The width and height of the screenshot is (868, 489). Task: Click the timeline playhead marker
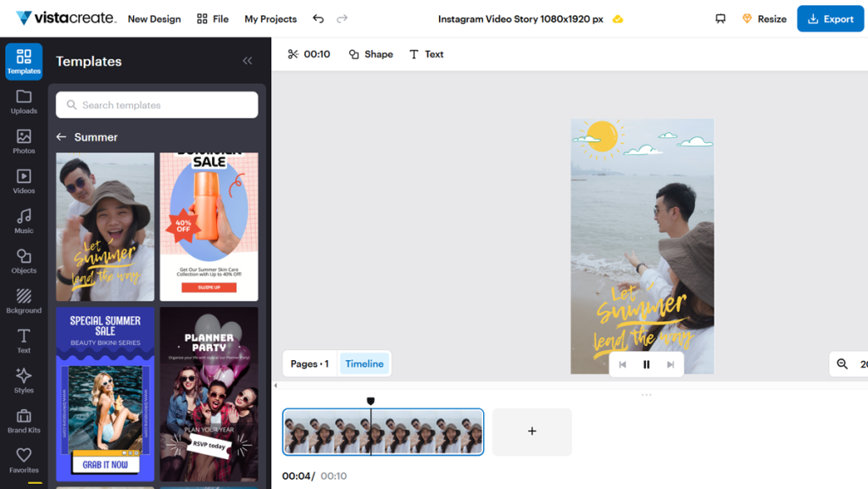tap(370, 402)
